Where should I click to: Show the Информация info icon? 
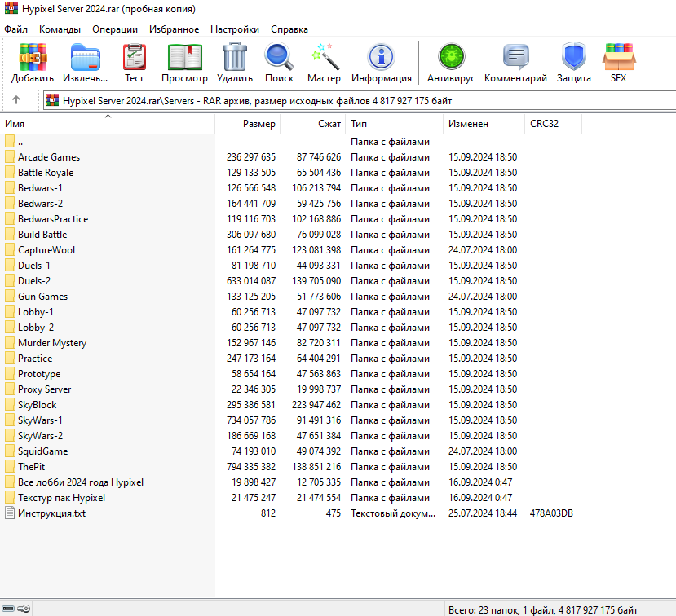point(381,57)
